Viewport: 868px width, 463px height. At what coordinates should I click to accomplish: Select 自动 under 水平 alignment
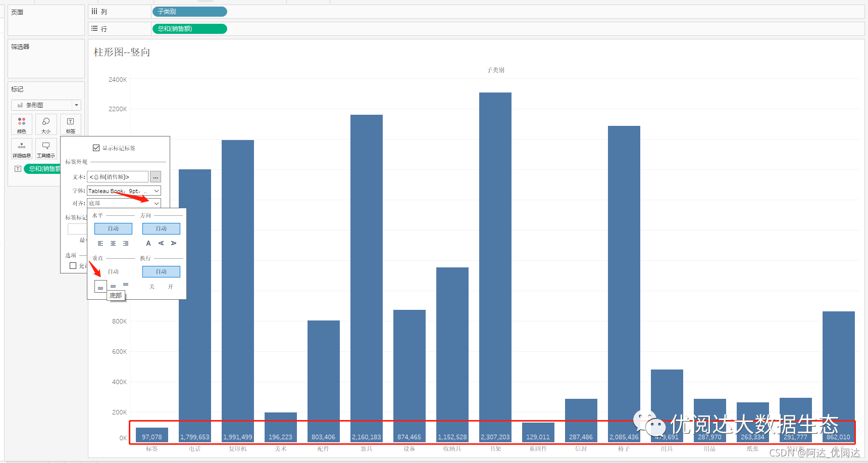[113, 228]
